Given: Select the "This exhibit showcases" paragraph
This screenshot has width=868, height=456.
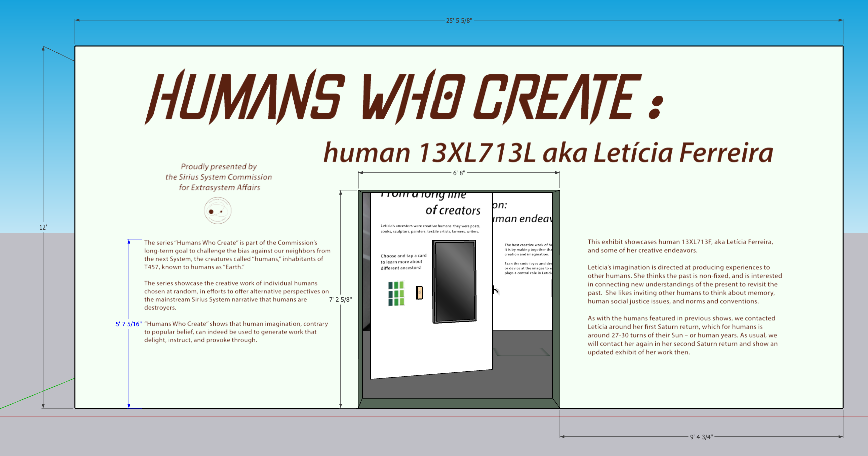Looking at the screenshot, I should pos(680,246).
